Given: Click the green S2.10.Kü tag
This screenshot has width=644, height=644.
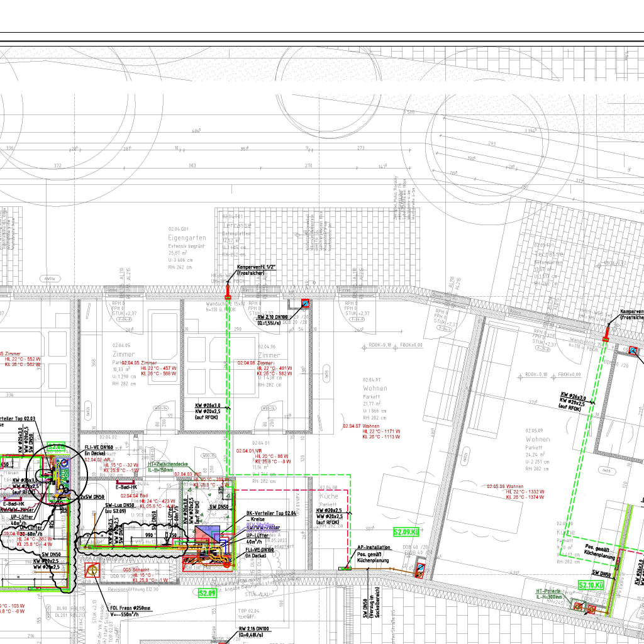Looking at the screenshot, I should [591, 585].
